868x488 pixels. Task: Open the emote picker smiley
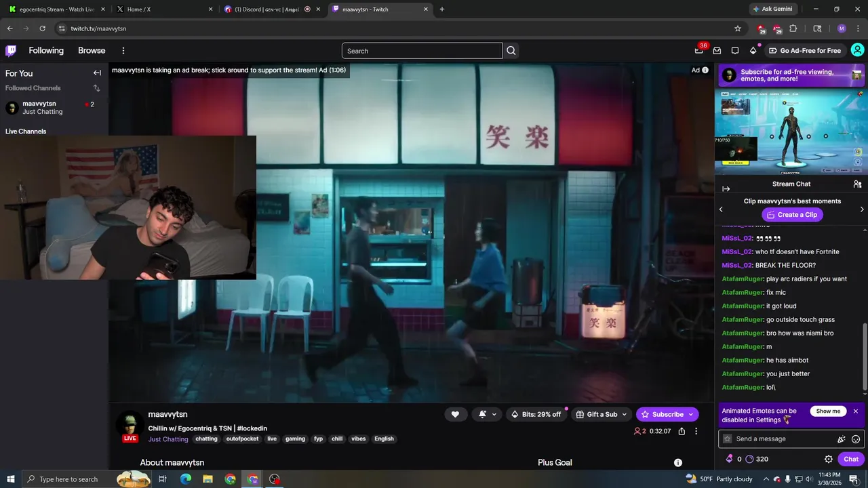[856, 439]
